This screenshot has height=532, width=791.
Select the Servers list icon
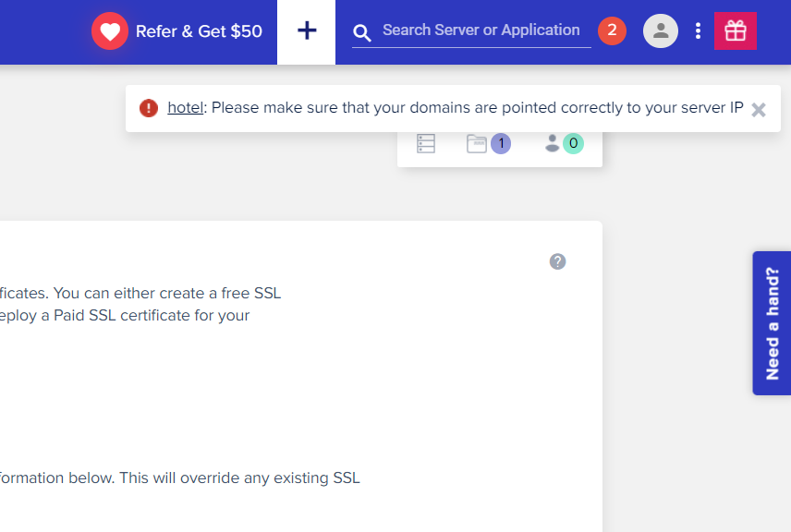click(426, 143)
